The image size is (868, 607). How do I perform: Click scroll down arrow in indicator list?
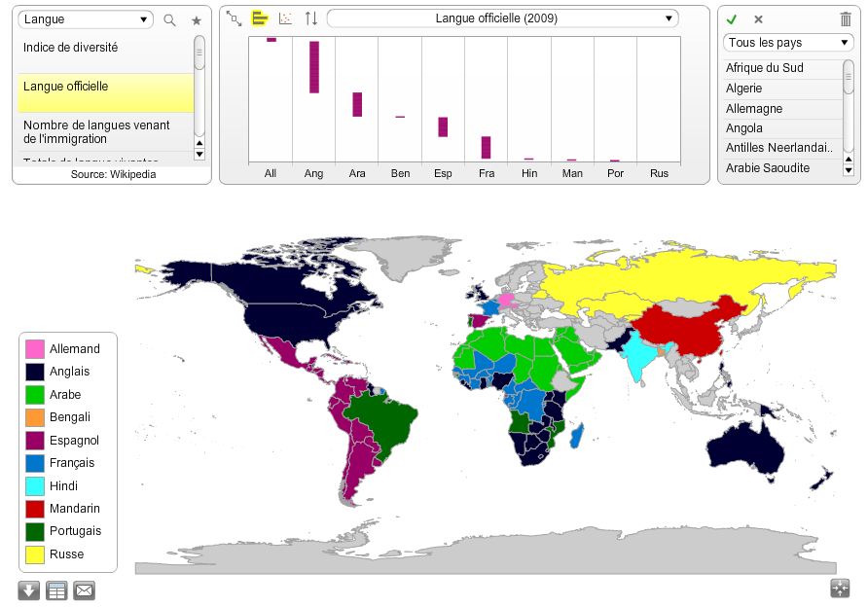199,155
